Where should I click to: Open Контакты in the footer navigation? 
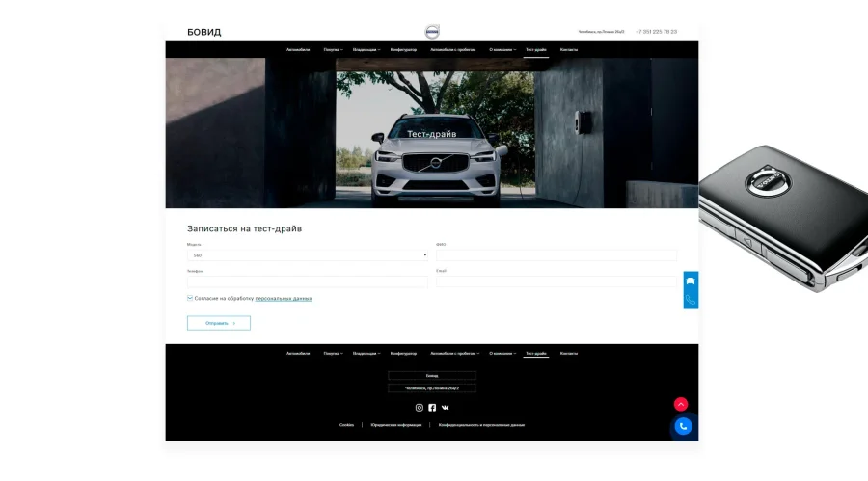tap(568, 353)
